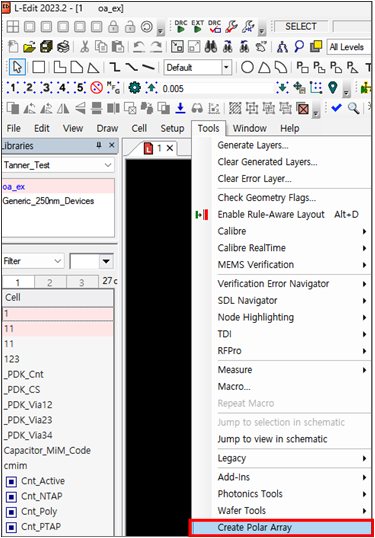Click the green map pin marker icon
This screenshot has width=375, height=538.
click(332, 88)
